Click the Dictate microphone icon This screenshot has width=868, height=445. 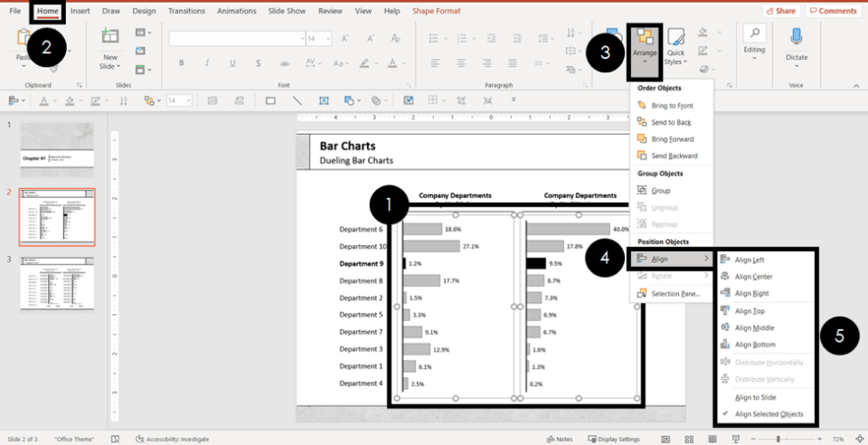(796, 38)
